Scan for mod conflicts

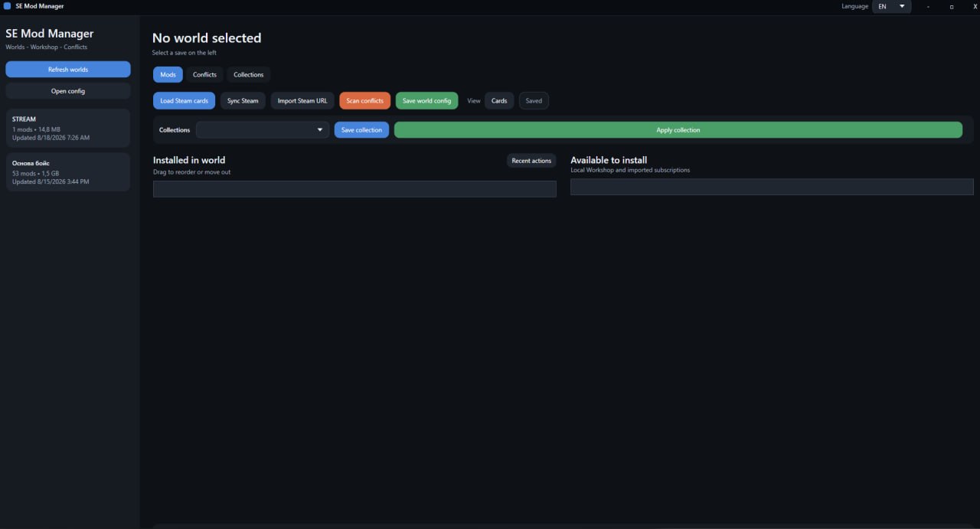click(x=364, y=101)
